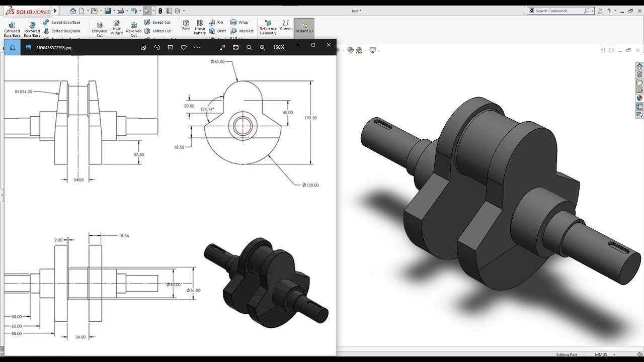The image size is (644, 362).
Task: Select the Lofted Cut feature
Action: [157, 31]
